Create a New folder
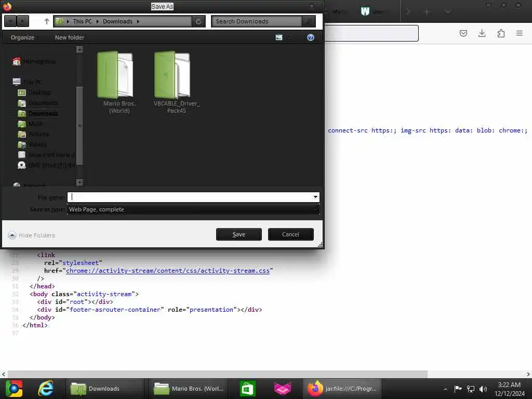532x399 pixels. tap(70, 37)
